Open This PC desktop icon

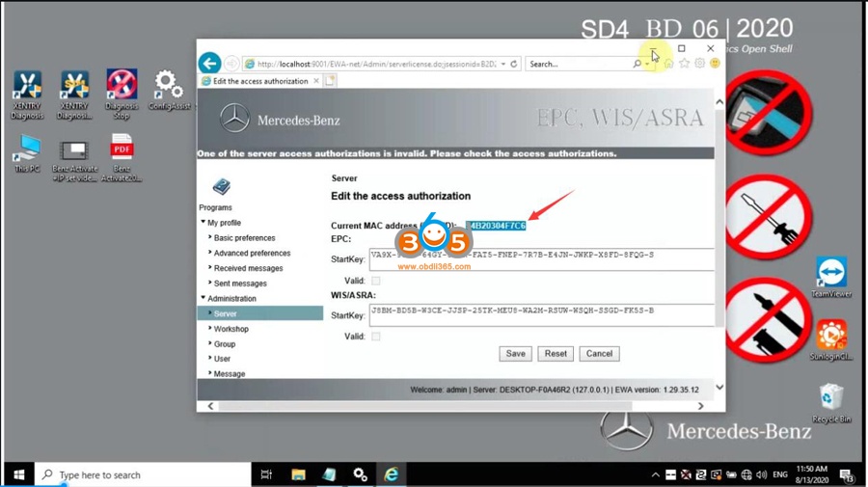point(27,154)
